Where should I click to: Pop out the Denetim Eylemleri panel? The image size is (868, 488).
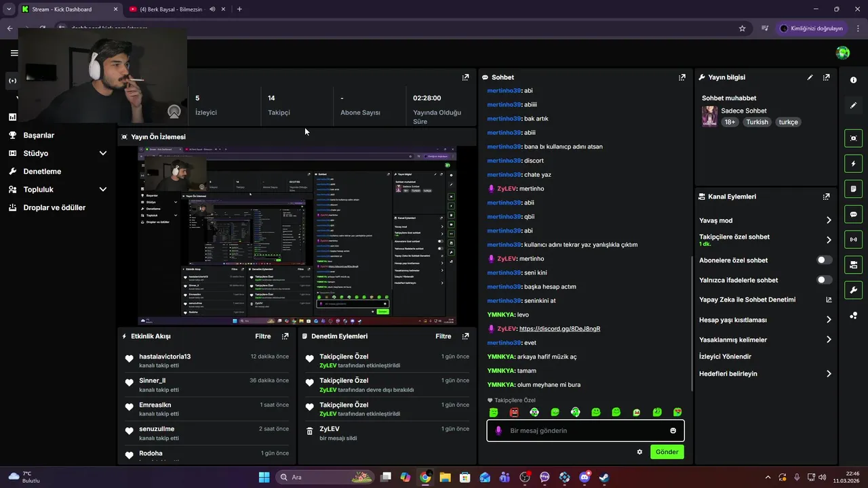[465, 336]
